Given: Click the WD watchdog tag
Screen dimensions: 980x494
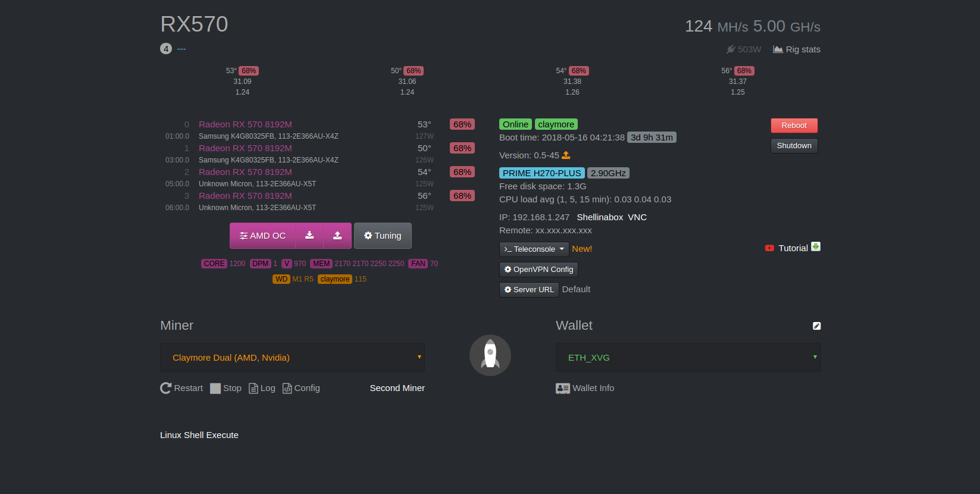Looking at the screenshot, I should tap(281, 279).
